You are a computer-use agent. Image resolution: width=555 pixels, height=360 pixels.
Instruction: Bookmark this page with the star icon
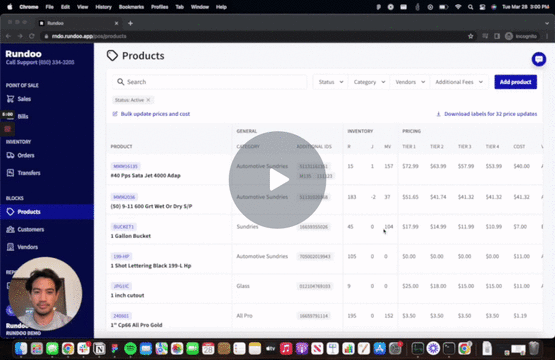click(x=470, y=36)
